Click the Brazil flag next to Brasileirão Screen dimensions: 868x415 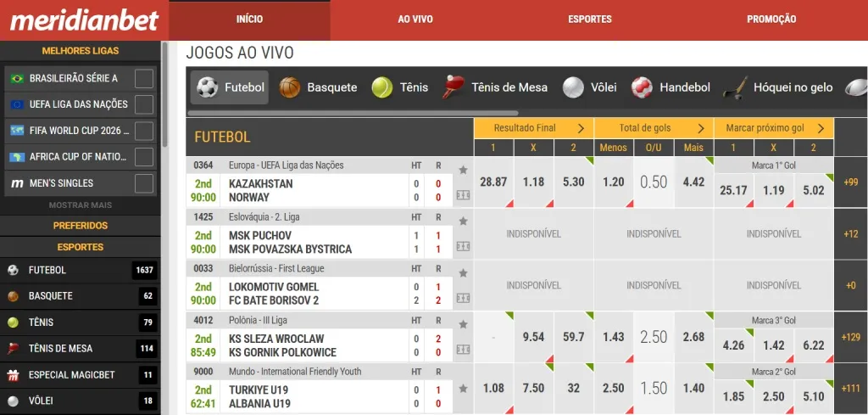click(x=17, y=79)
